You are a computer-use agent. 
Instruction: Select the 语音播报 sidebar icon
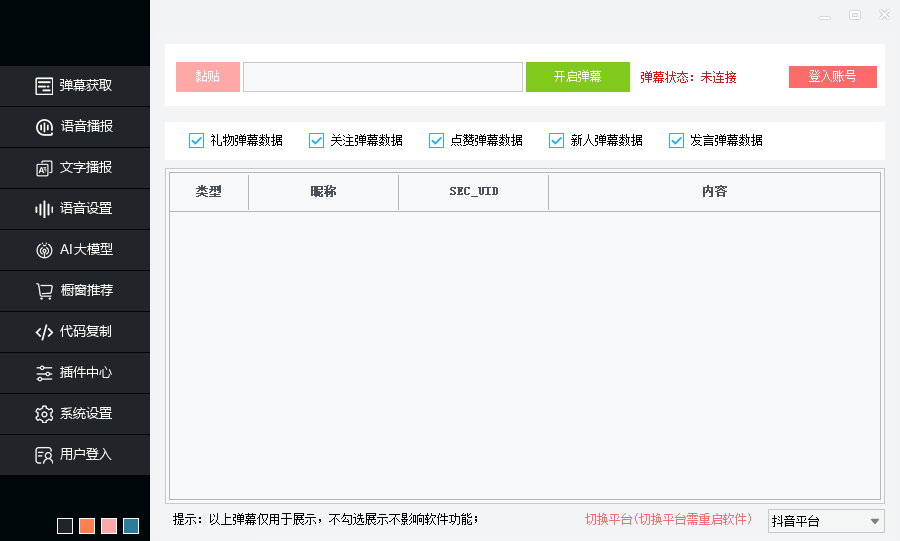pyautogui.click(x=44, y=127)
